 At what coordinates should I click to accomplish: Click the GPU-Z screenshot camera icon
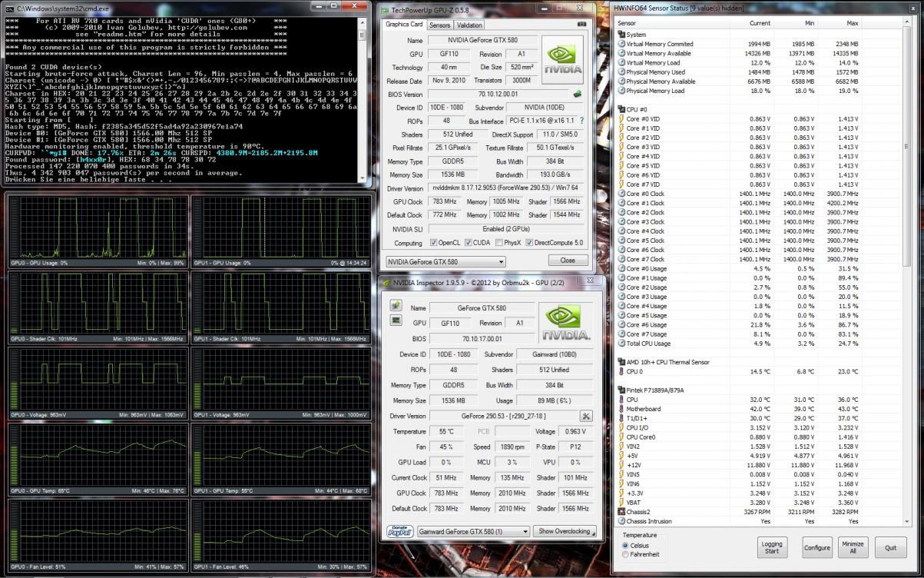(581, 25)
